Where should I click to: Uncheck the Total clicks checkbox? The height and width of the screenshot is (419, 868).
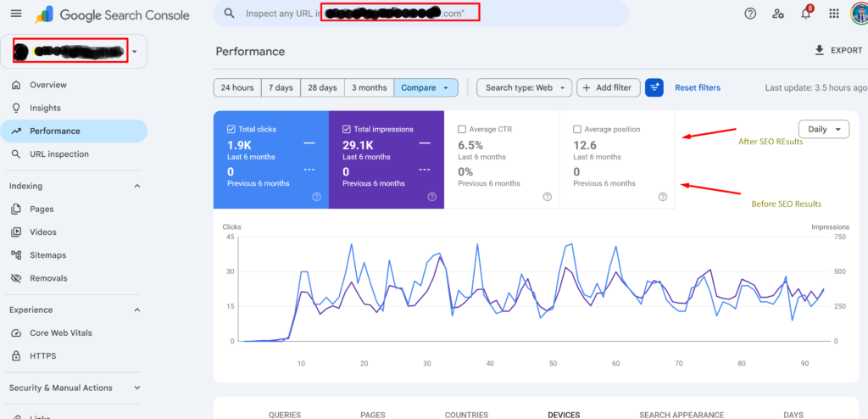click(231, 129)
